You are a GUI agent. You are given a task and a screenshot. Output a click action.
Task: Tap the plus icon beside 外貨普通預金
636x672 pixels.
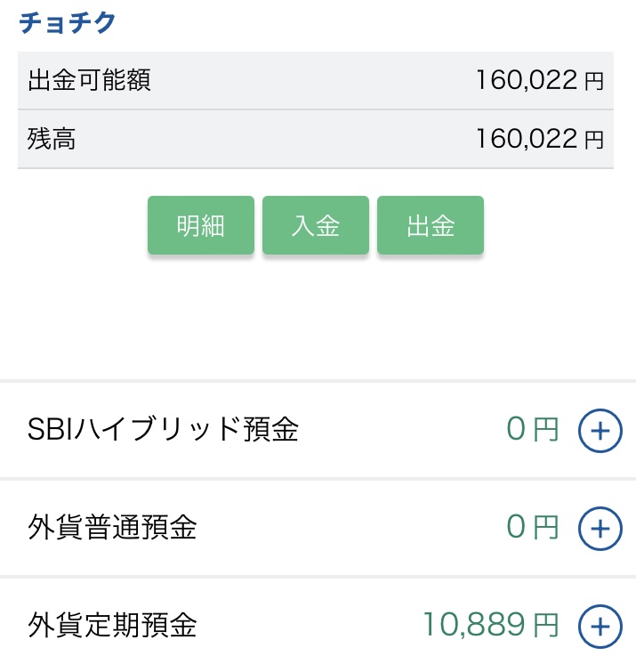point(600,529)
